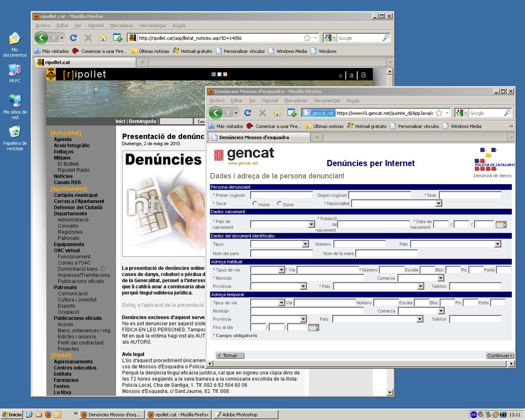The height and width of the screenshot is (420, 525).
Task: Open Herramientas menu in gencat window
Action: click(327, 101)
